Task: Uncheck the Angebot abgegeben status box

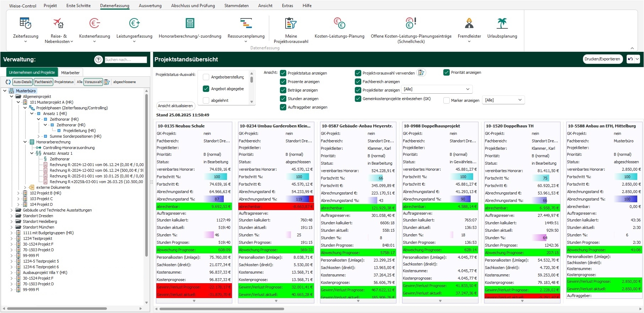Action: 206,89
